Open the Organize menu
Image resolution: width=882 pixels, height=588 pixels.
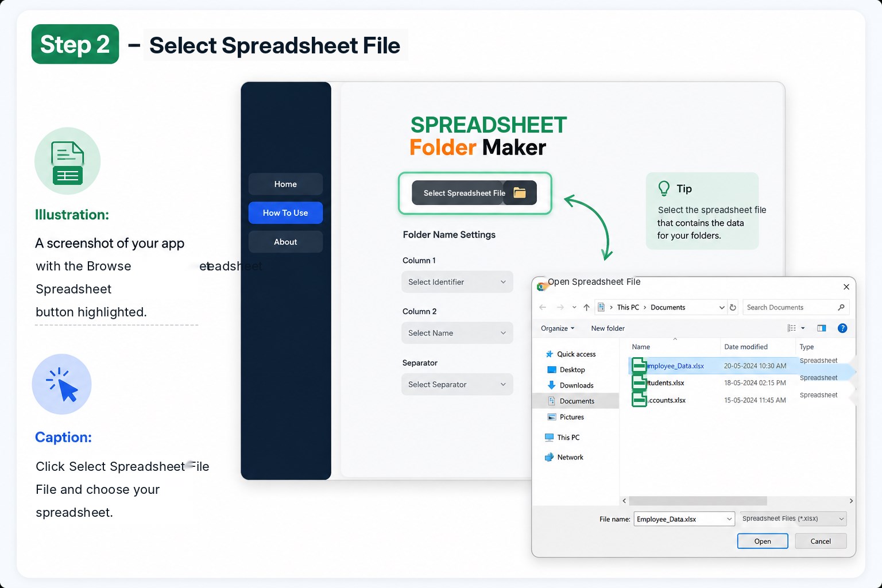[558, 328]
